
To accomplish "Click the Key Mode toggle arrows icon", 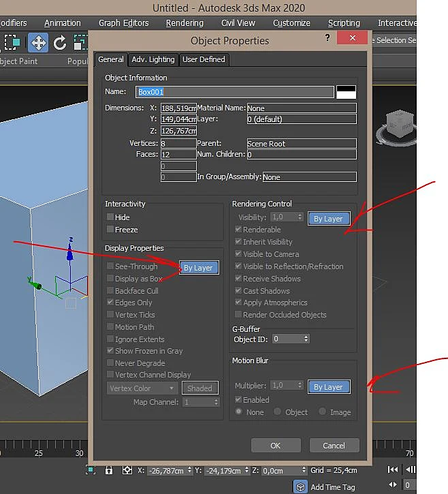I will coord(393,485).
